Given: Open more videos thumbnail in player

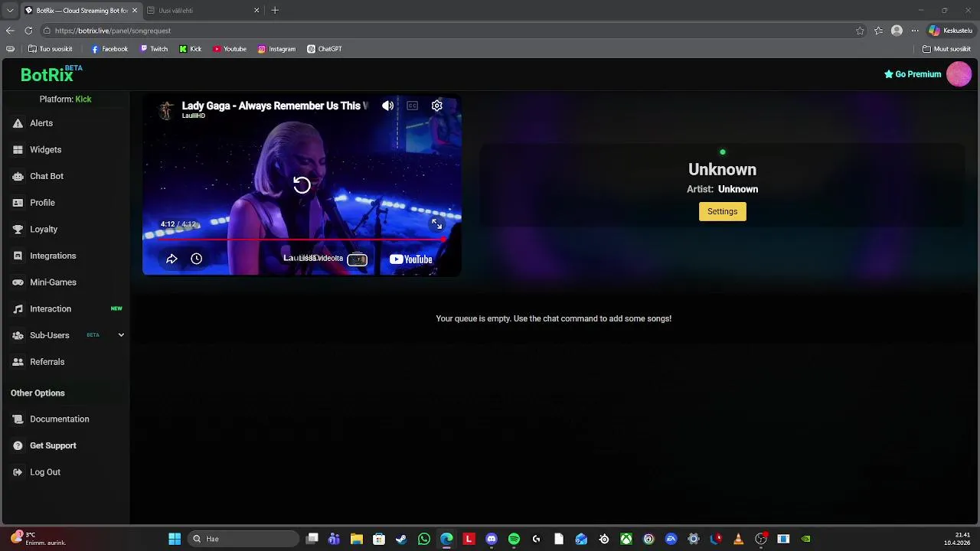Looking at the screenshot, I should pos(358,259).
